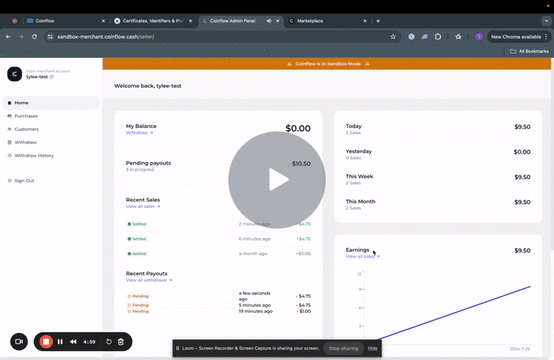Click the star-badge icon beside extensions

458,37
